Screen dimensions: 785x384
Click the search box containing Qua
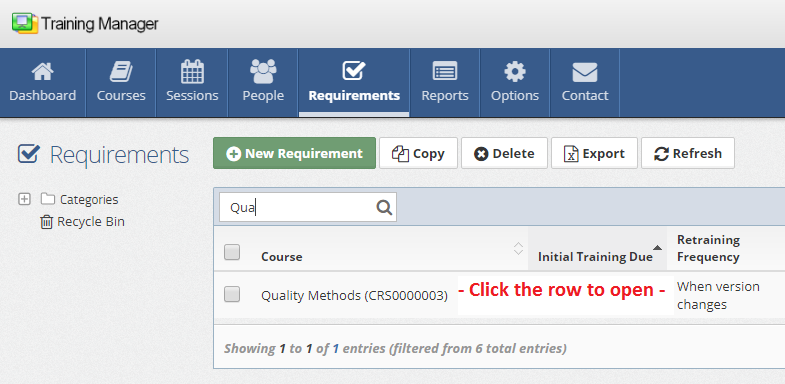point(308,207)
